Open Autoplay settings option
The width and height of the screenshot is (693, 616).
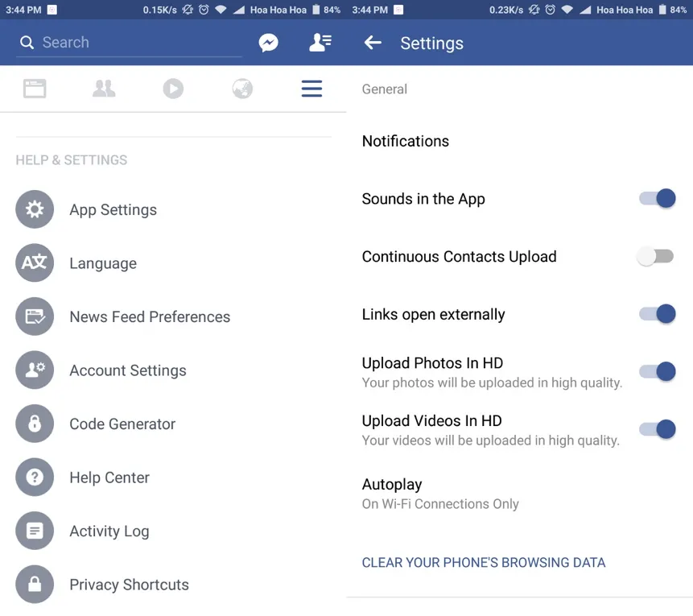pos(520,494)
